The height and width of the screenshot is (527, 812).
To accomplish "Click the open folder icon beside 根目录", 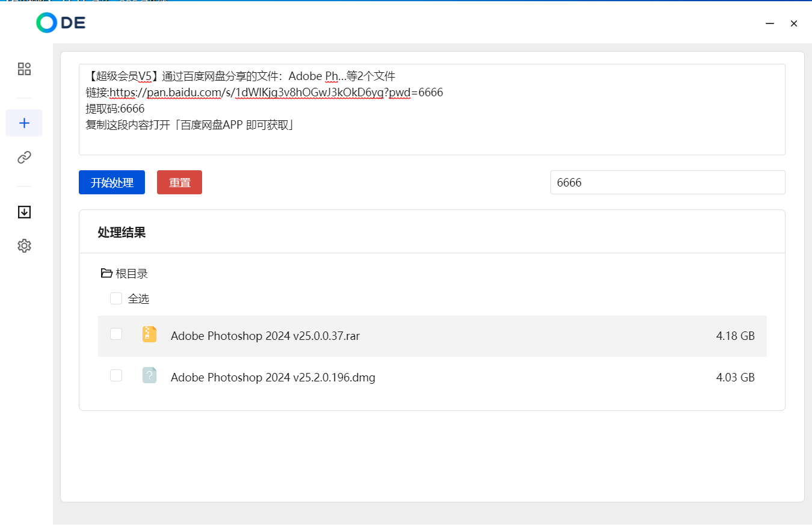I will pyautogui.click(x=106, y=274).
